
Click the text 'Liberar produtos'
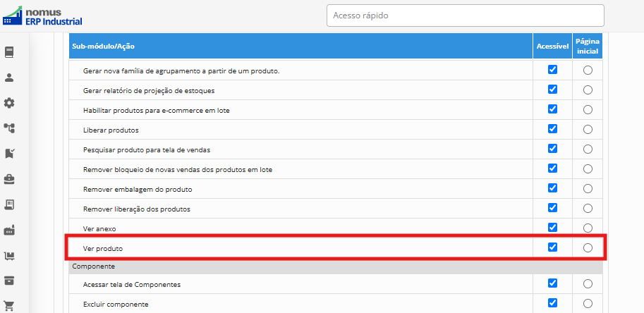111,130
